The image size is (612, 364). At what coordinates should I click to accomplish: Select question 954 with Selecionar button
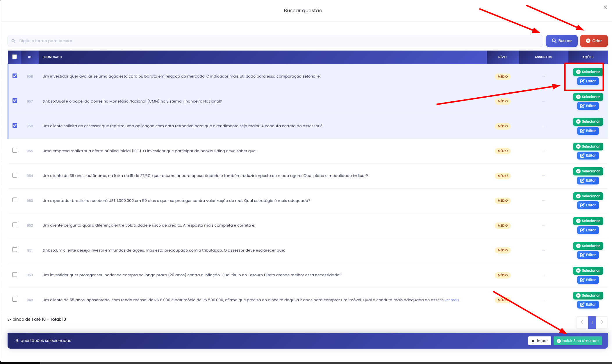click(588, 171)
